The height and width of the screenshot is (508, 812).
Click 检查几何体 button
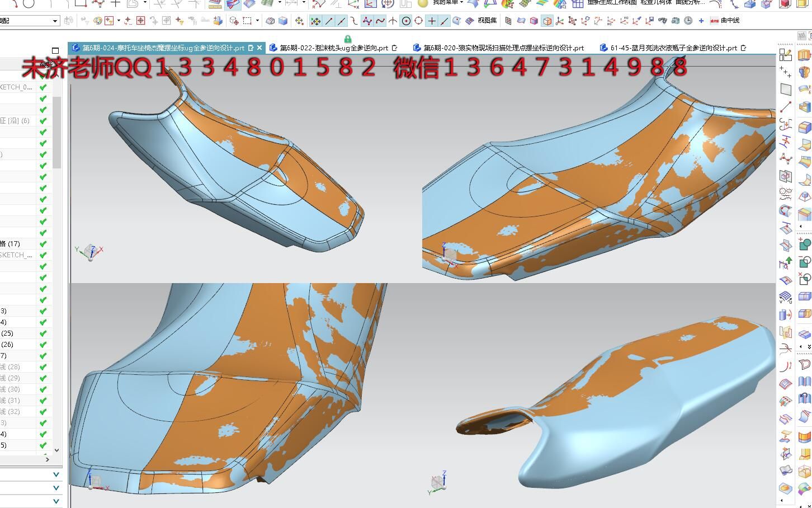pos(656,3)
